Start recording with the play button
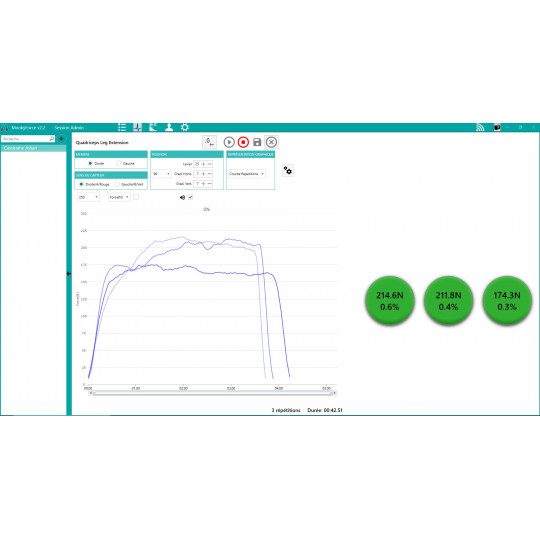The height and width of the screenshot is (540, 540). 229,142
